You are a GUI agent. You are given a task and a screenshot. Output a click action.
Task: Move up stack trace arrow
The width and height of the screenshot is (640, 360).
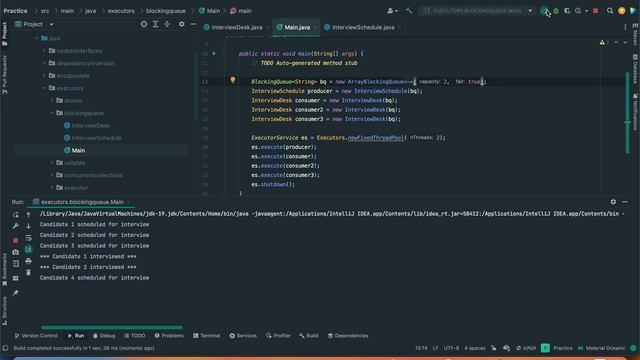tap(29, 215)
